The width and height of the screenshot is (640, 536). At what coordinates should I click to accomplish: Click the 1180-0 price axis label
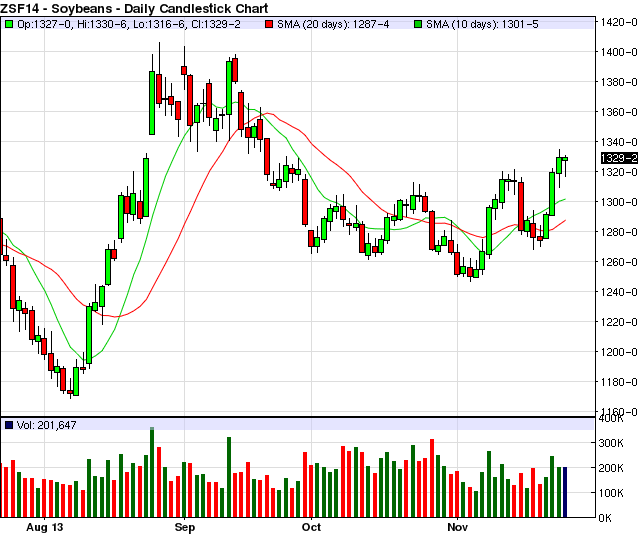[x=619, y=382]
